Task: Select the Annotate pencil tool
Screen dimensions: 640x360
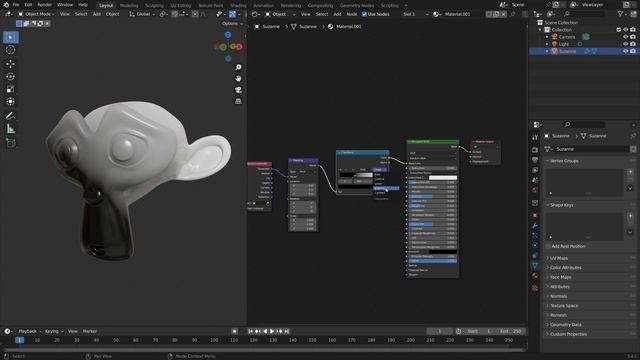Action: [11, 116]
